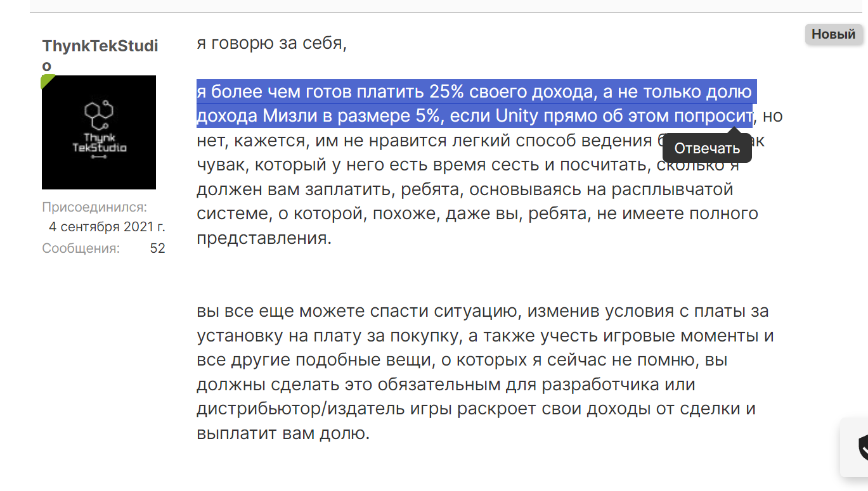Screen dimensions: 868x491
Task: Click the "Сообщения:" label
Action: [x=81, y=248]
